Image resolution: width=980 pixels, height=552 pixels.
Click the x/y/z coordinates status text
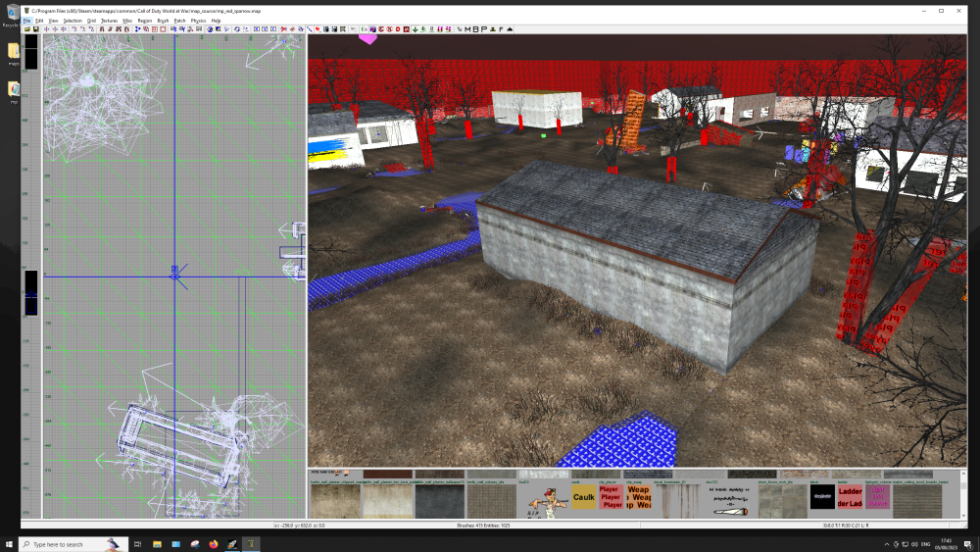299,526
